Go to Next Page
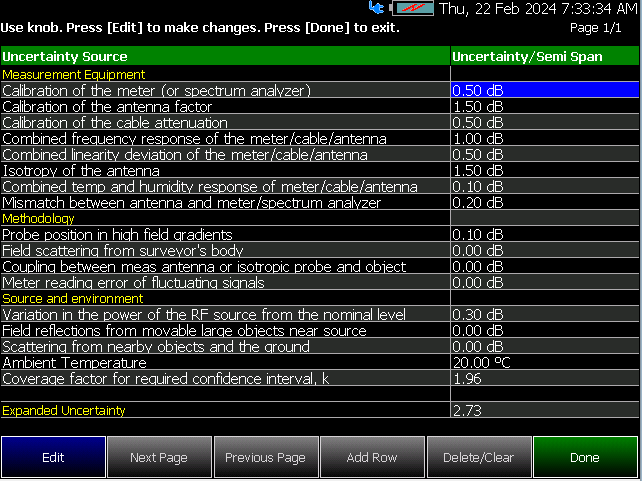The width and height of the screenshot is (642, 481). 159,457
